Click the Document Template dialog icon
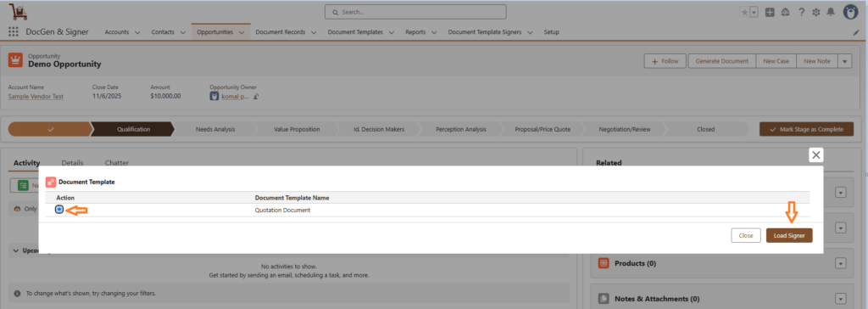Viewport: 868px width, 309px height. pos(51,182)
